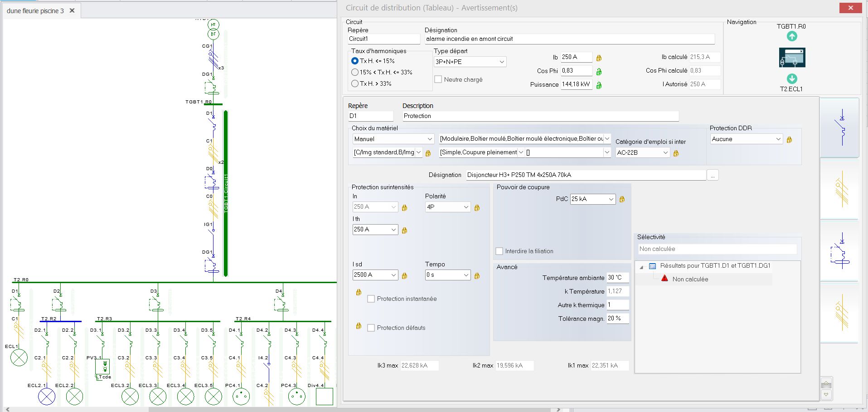The image size is (868, 412).
Task: Select the PC4.1 socket symbol in the diagram
Action: (x=241, y=397)
